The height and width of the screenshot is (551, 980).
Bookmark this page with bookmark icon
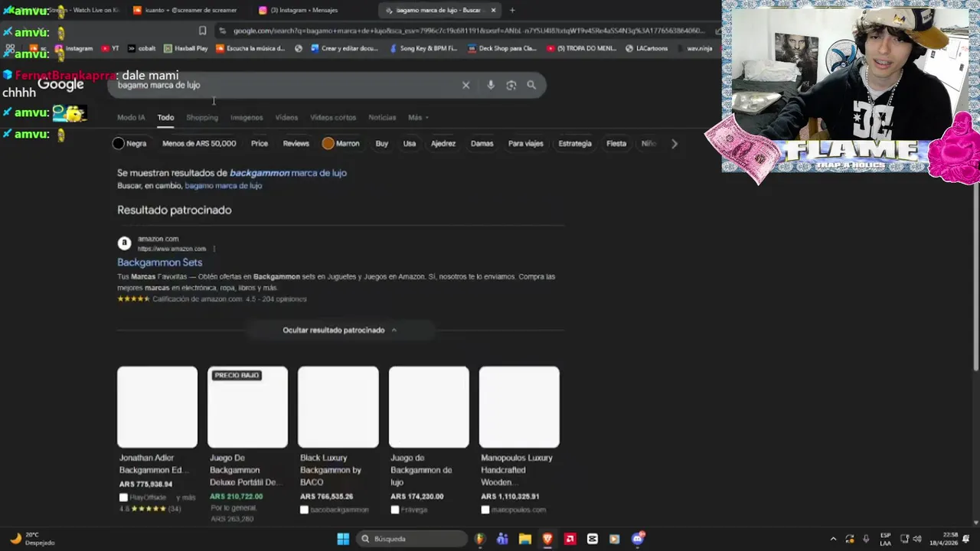pos(202,31)
